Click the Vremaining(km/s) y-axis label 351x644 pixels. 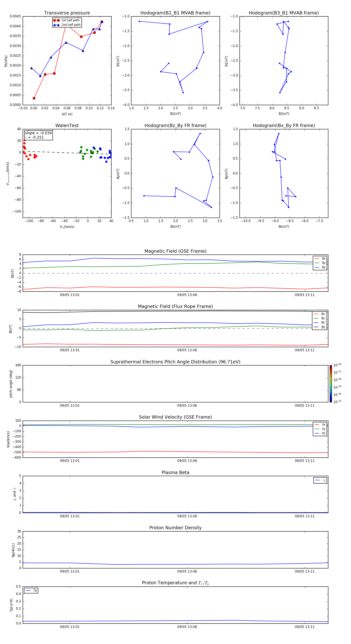[x=8, y=173]
